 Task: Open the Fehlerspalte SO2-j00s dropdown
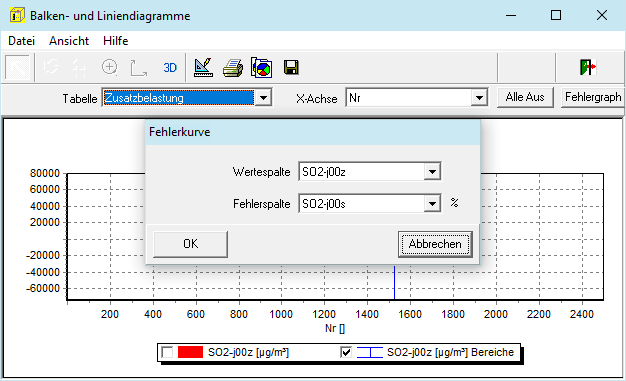(432, 204)
